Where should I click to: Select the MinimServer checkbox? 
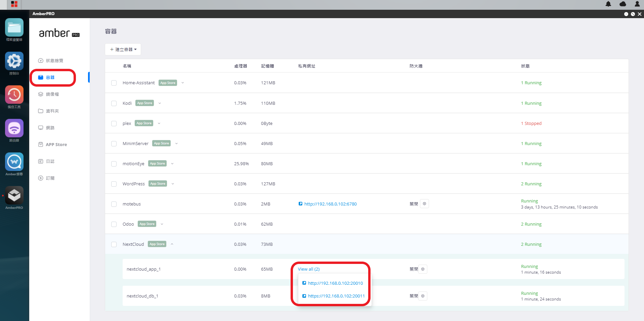tap(114, 144)
